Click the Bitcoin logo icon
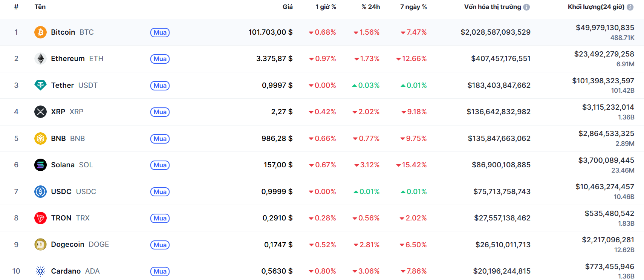This screenshot has height=280, width=644. coord(40,32)
